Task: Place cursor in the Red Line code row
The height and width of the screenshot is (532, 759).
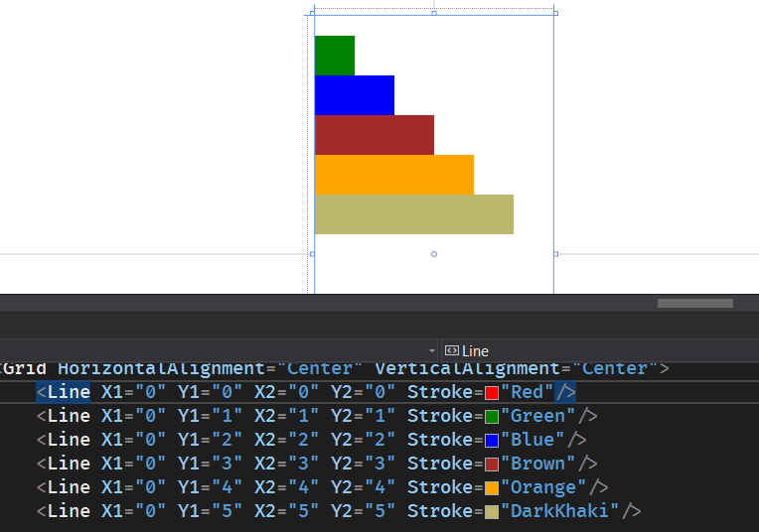Action: [x=379, y=392]
